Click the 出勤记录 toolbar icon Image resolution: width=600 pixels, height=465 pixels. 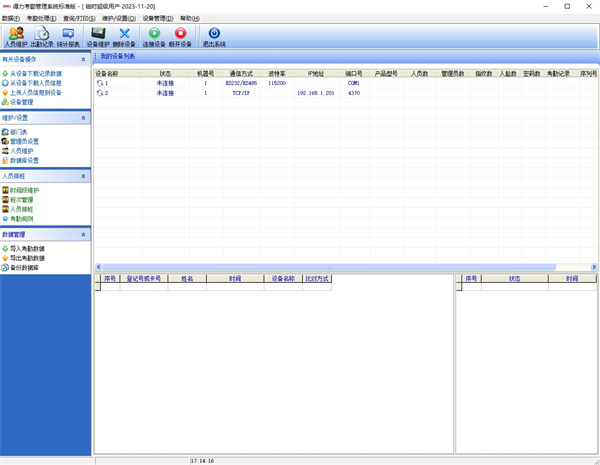[42, 37]
